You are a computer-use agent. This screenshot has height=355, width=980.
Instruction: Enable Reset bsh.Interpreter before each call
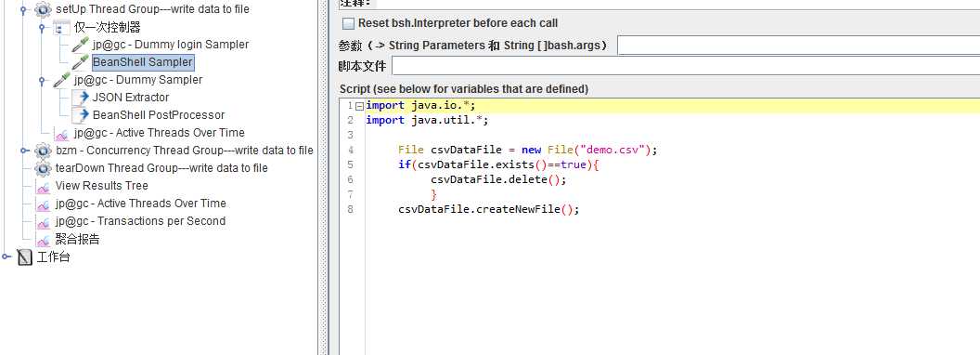pyautogui.click(x=349, y=24)
